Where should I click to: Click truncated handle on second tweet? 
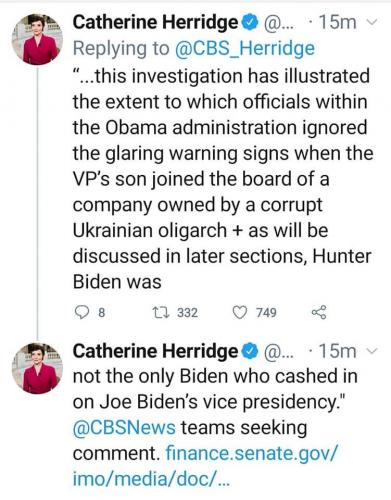279,351
